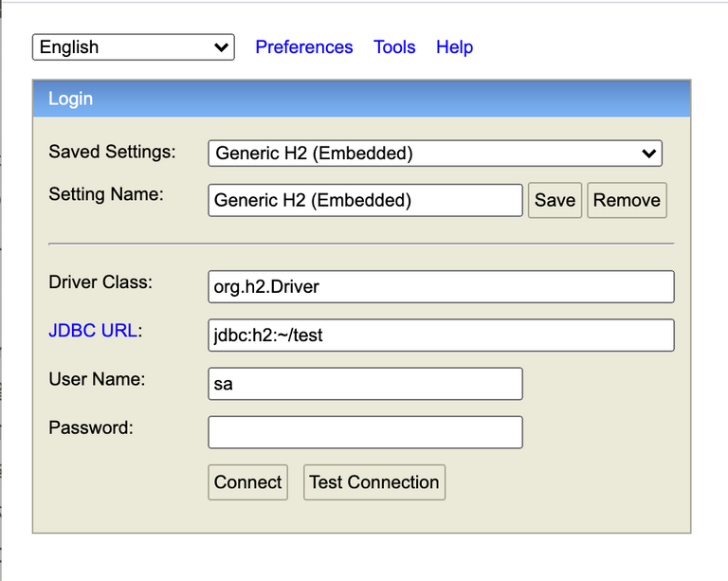Click the Connect button
The height and width of the screenshot is (581, 728).
coord(248,482)
